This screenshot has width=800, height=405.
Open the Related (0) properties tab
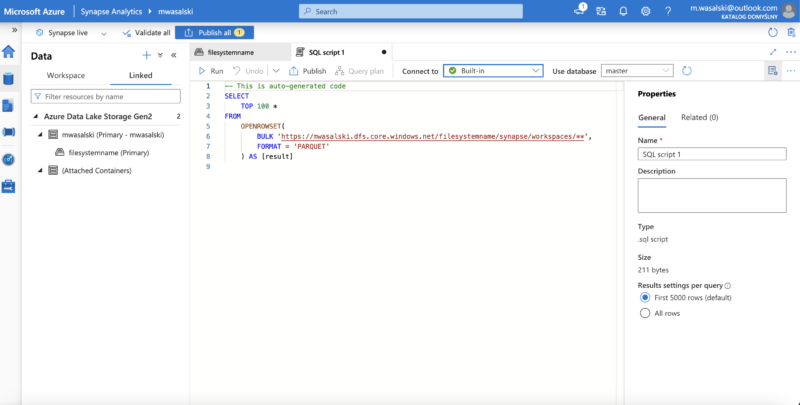tap(699, 117)
